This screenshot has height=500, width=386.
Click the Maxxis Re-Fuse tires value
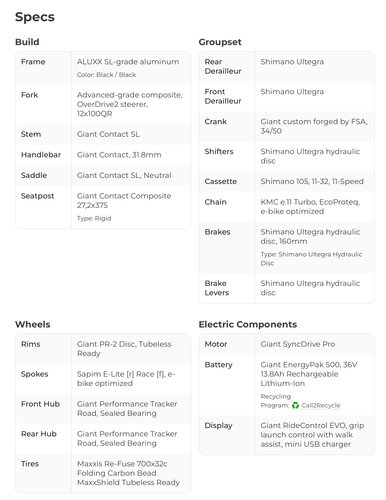click(128, 473)
